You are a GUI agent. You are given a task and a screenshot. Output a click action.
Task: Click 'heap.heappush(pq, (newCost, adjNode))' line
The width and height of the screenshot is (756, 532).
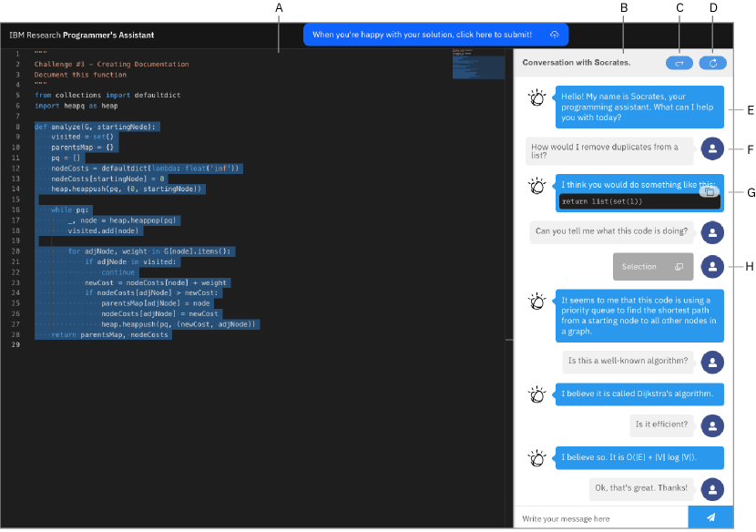[x=179, y=324]
